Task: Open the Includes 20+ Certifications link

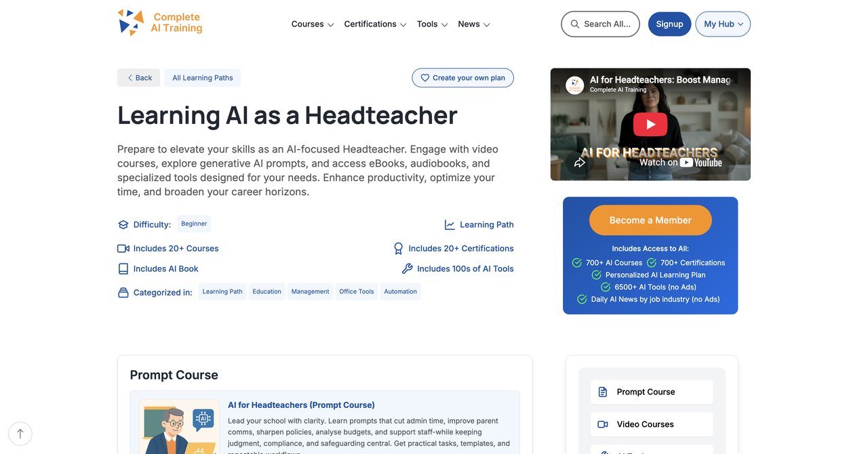Action: tap(461, 249)
